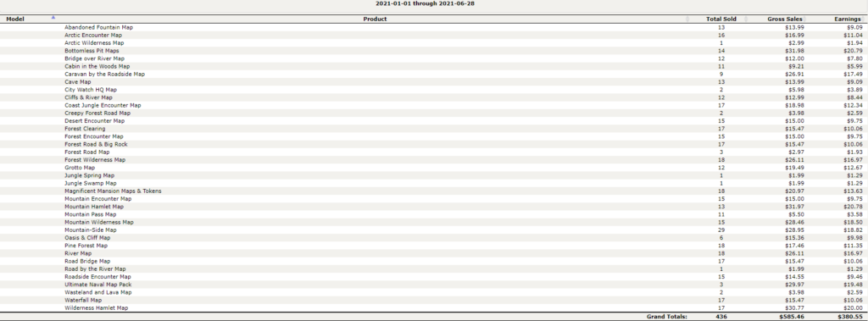Image resolution: width=868 pixels, height=321 pixels.
Task: Sort by the Total Sold column header
Action: pyautogui.click(x=721, y=19)
